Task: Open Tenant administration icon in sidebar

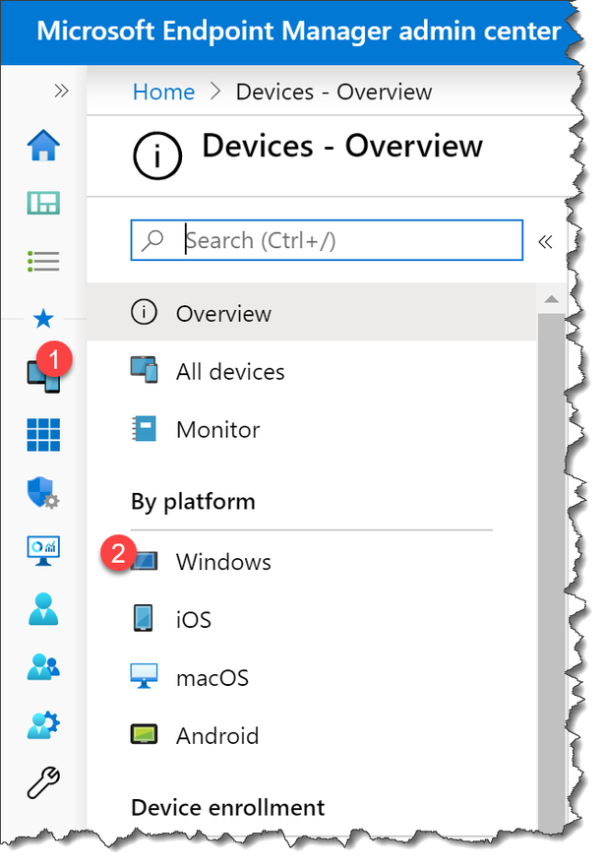Action: pos(43,724)
